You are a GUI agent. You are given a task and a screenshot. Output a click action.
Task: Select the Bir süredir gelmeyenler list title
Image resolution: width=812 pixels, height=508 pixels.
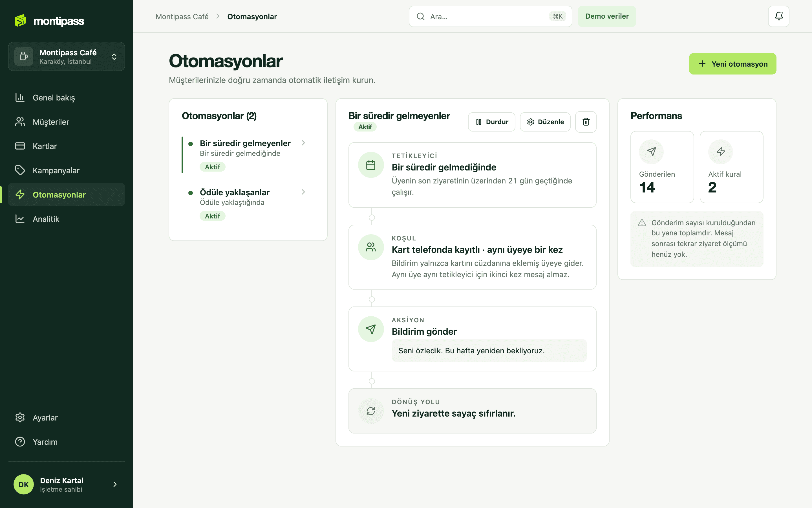(x=245, y=143)
